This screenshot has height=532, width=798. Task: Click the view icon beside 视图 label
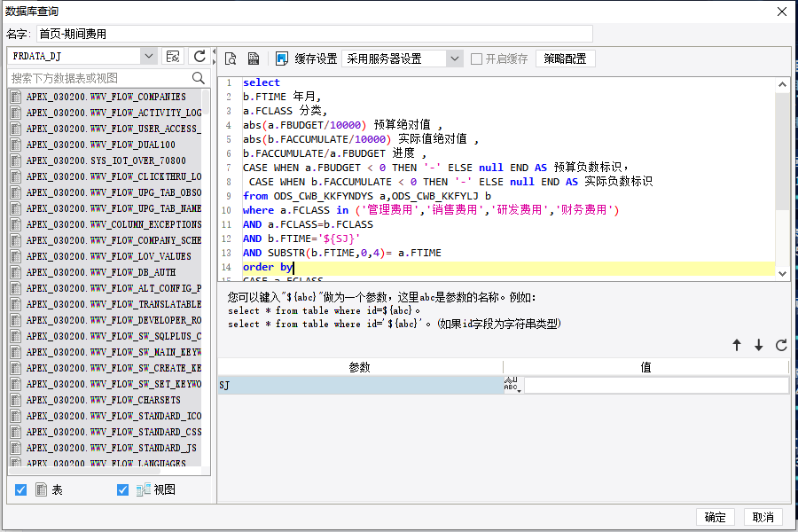coord(143,489)
